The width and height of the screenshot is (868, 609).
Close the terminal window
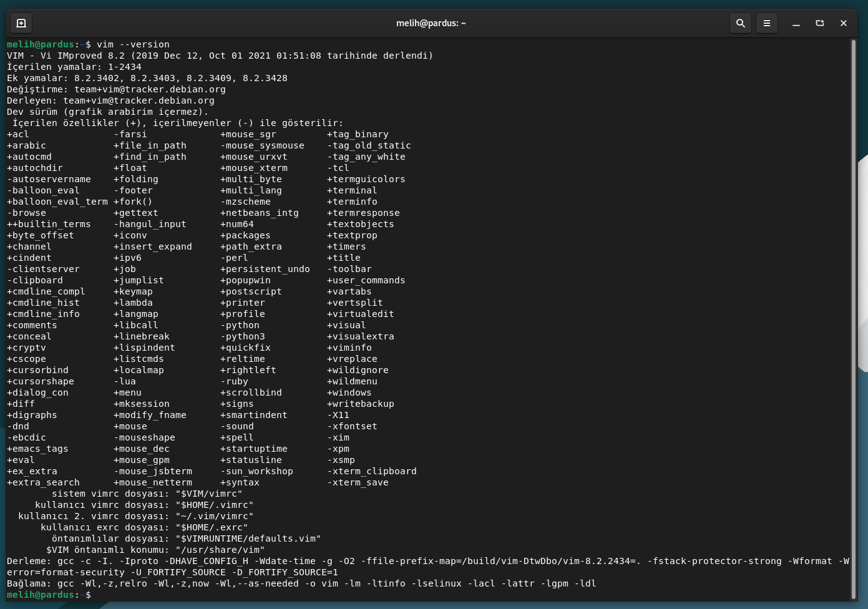point(844,23)
